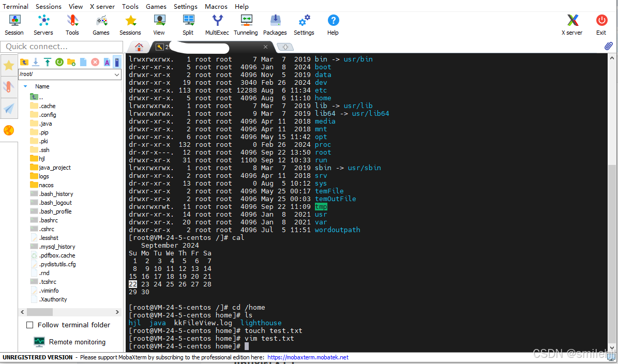Open the View menu
Viewport: 618px width, 364px height.
(76, 6)
